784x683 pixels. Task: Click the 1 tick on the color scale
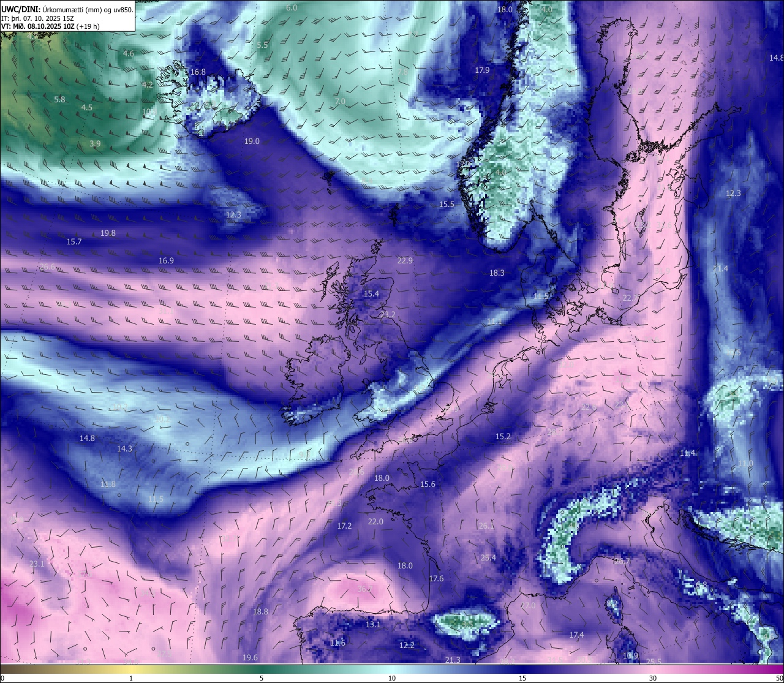pyautogui.click(x=131, y=678)
